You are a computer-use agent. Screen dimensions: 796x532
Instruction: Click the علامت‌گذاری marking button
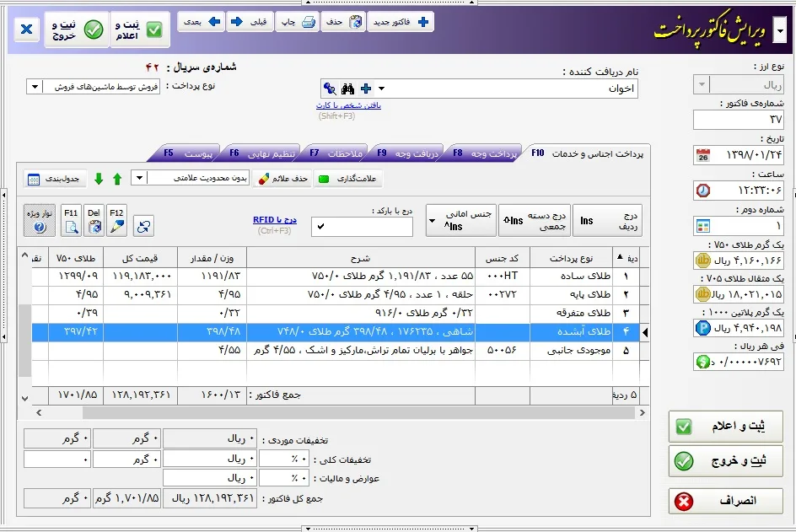(x=347, y=179)
